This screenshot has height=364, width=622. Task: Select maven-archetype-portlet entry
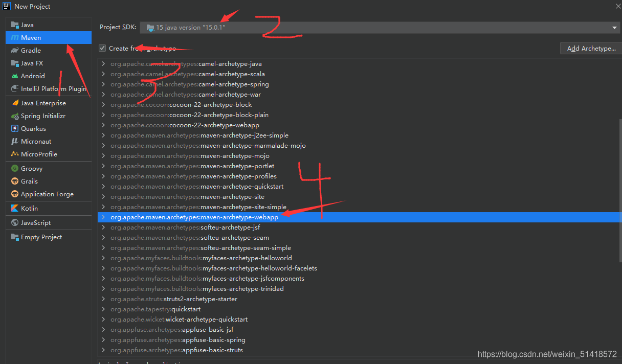click(x=192, y=166)
